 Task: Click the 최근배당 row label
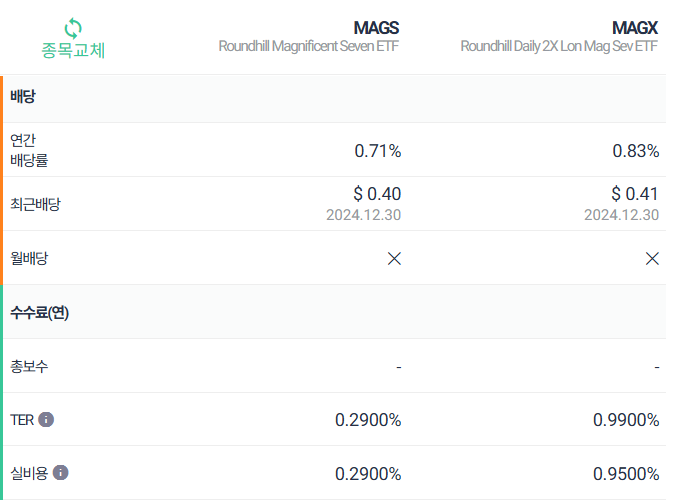[36, 204]
